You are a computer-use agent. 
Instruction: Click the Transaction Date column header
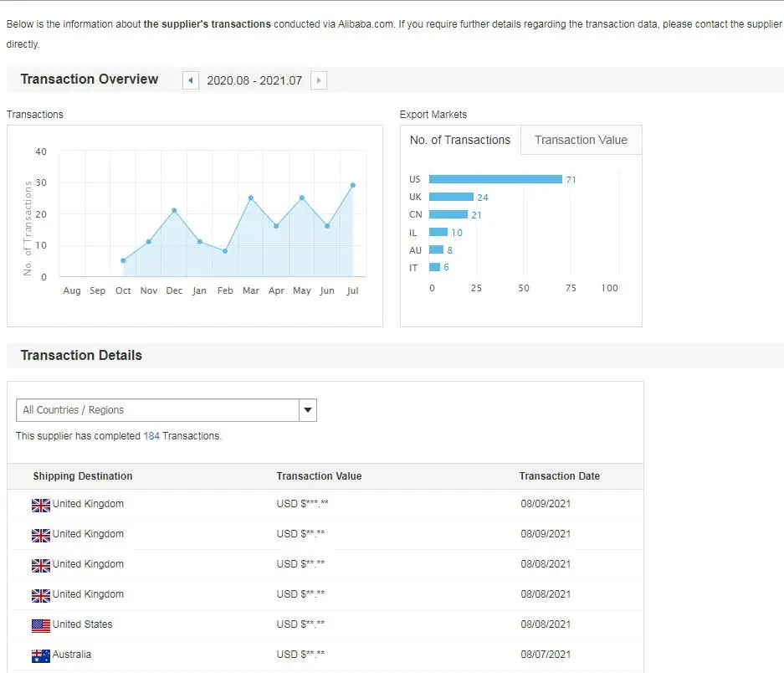pyautogui.click(x=559, y=476)
